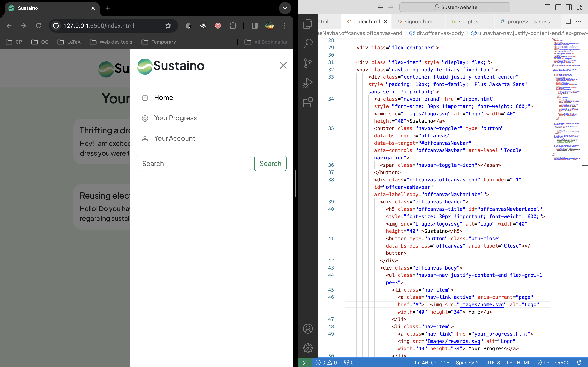Open Run and Debug view
This screenshot has height=367, width=588.
308,83
